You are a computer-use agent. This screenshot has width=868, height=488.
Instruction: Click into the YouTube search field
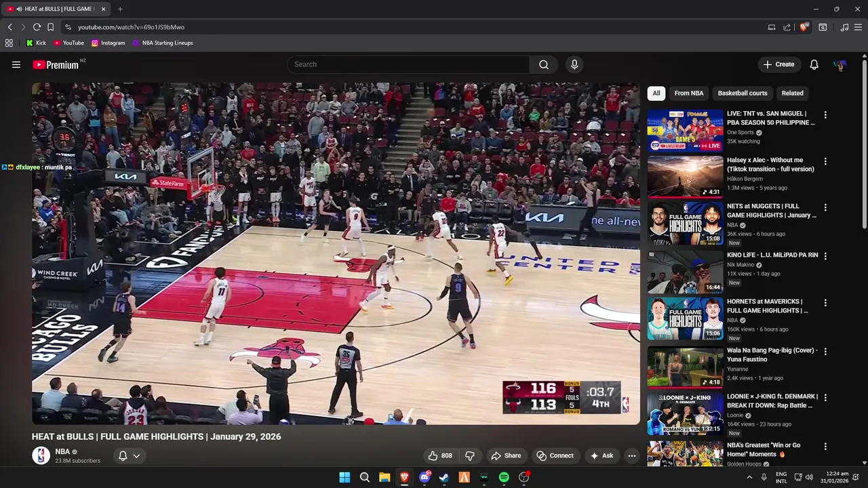pyautogui.click(x=408, y=64)
